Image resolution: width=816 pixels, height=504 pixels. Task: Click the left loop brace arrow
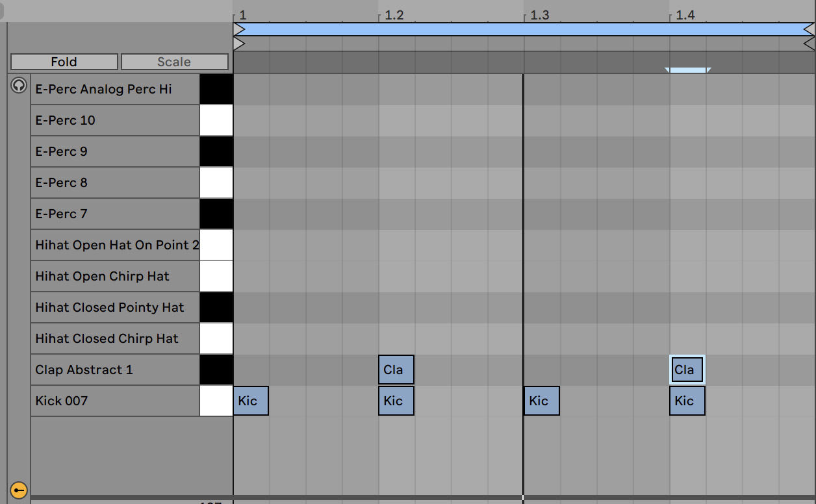pyautogui.click(x=239, y=29)
